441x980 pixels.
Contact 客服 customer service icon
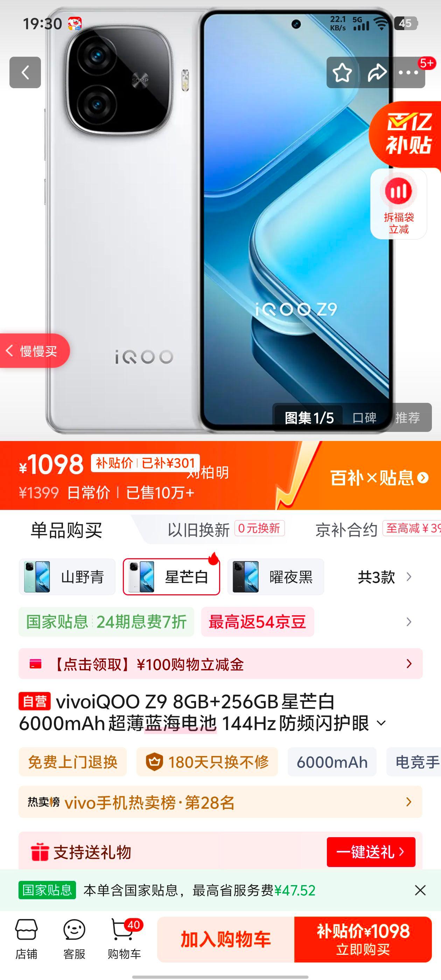click(x=74, y=939)
